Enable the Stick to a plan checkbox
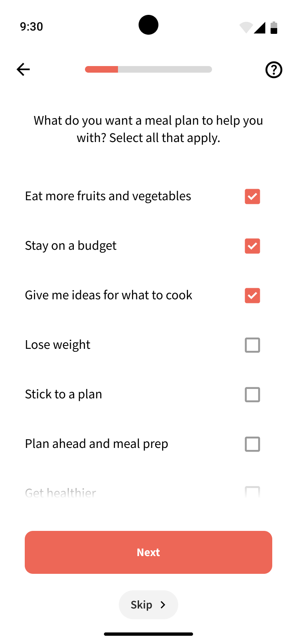Screen dimensions: 297x644 click(252, 395)
